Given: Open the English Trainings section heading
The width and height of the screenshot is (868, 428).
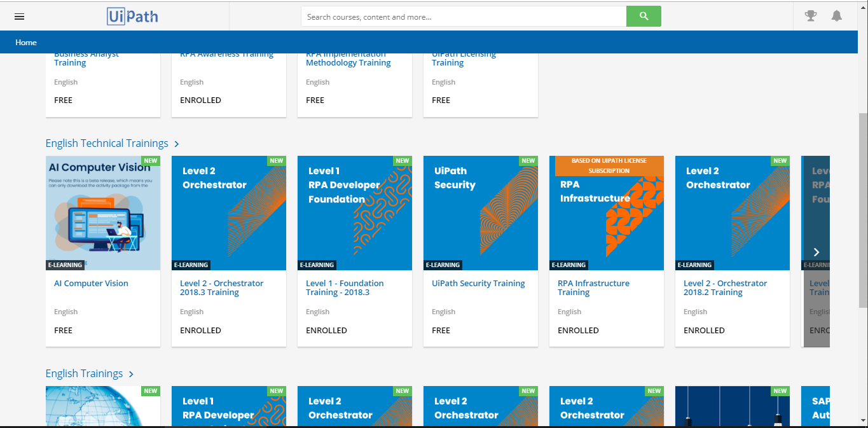Looking at the screenshot, I should tap(84, 374).
